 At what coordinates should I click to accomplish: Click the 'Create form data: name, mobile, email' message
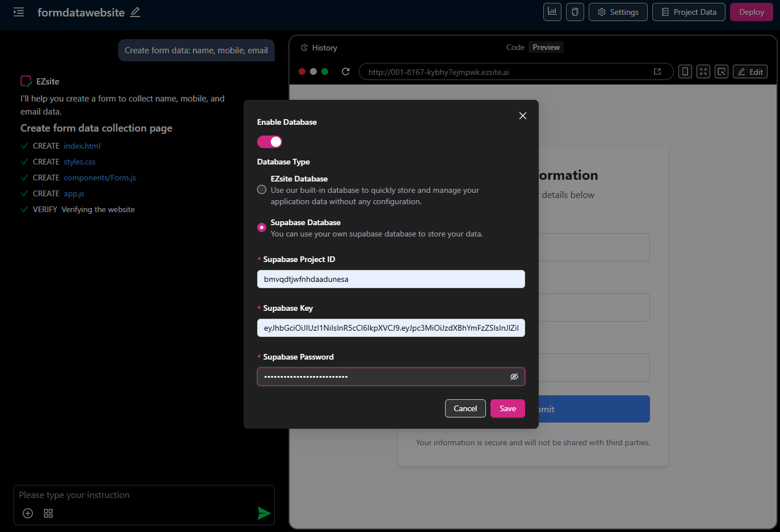coord(196,50)
